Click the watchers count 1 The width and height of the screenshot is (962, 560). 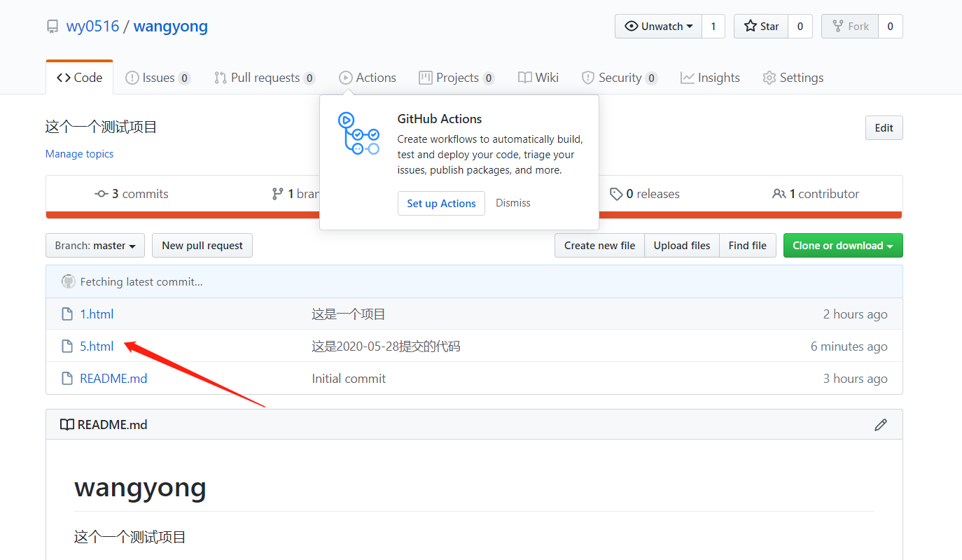(x=713, y=27)
